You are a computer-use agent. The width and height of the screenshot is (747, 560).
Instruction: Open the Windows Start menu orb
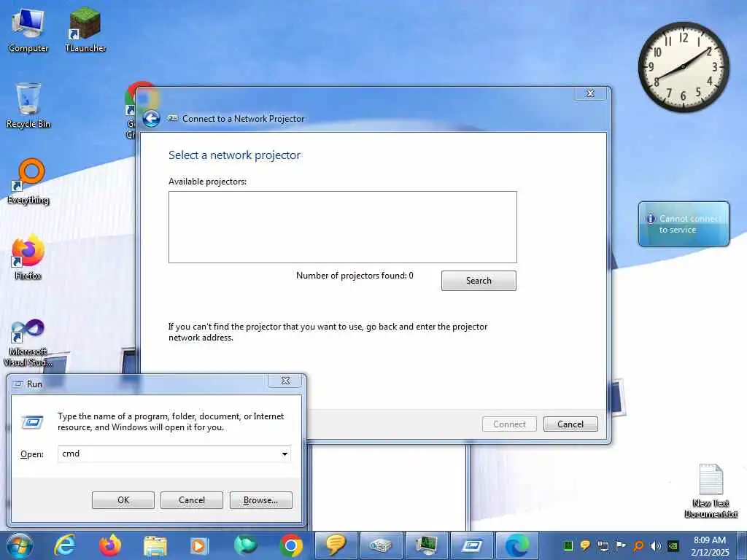(19, 545)
